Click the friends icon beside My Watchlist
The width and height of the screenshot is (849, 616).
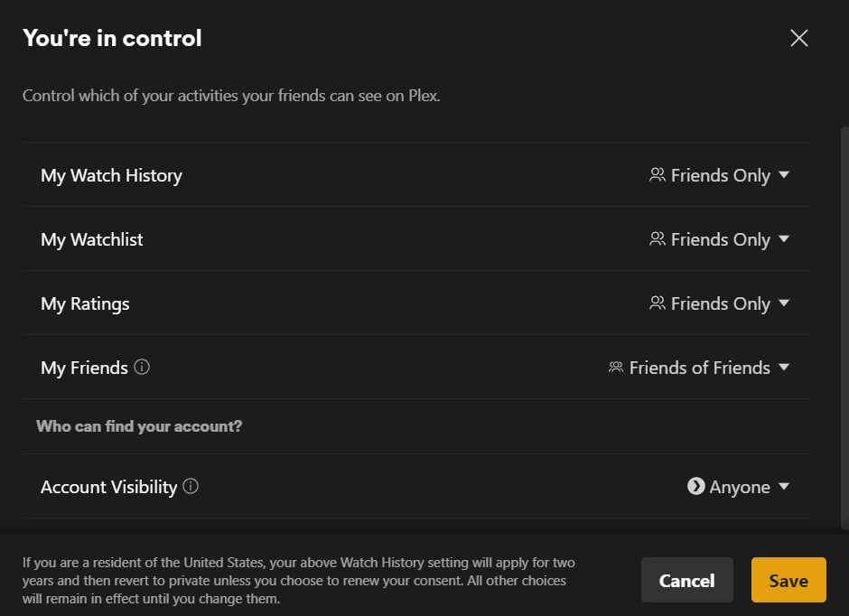point(657,239)
